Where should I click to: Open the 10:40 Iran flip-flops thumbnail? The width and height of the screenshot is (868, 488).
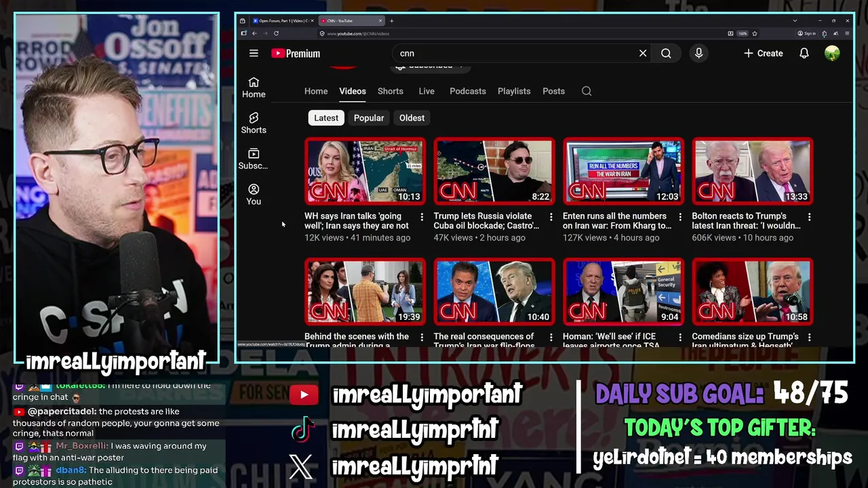coord(494,291)
